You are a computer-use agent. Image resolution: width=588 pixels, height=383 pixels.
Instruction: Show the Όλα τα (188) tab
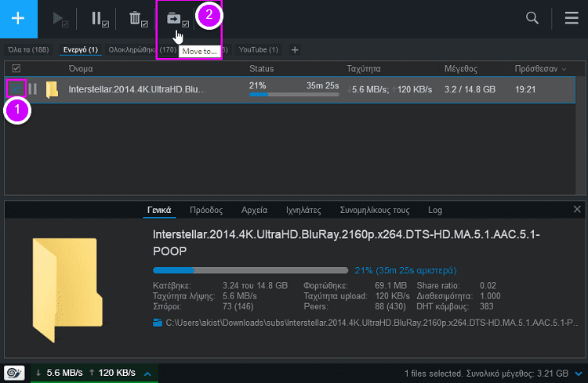28,50
